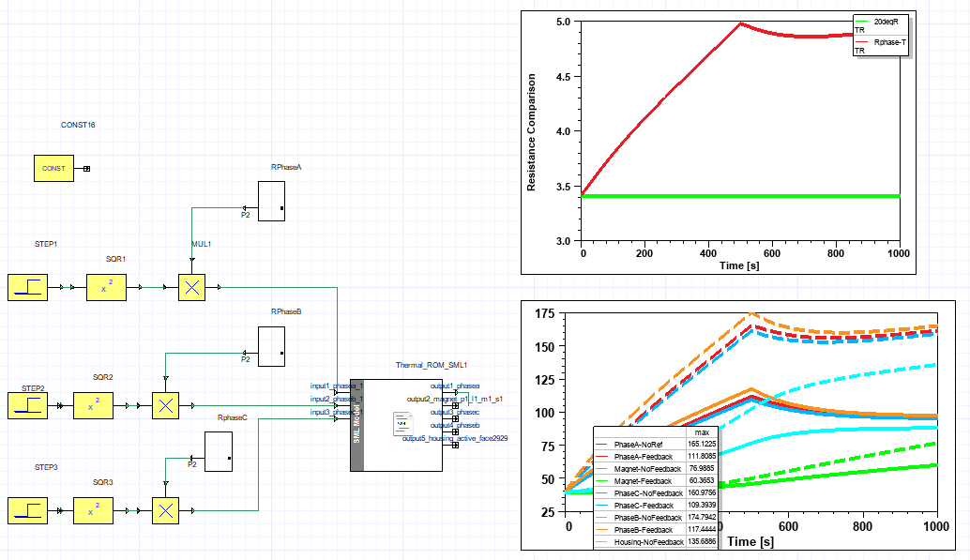Click the STEP3 step source block
970x560 pixels.
32,511
